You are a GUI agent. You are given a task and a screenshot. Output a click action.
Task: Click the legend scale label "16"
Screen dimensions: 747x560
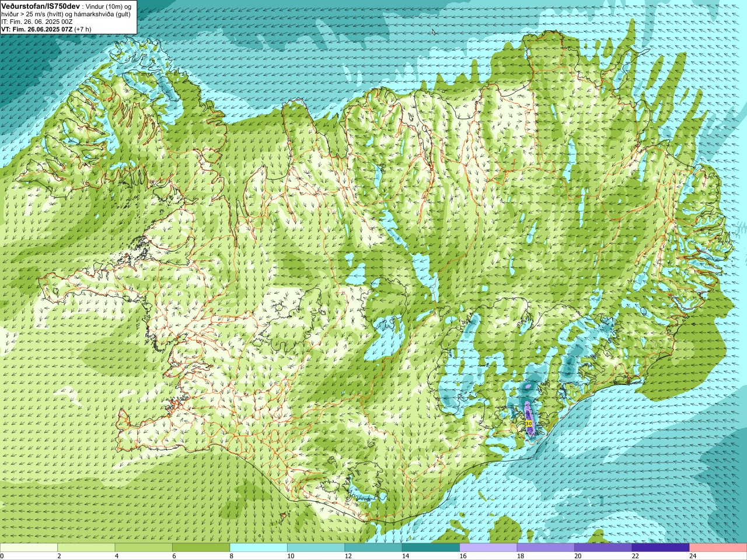point(463,556)
